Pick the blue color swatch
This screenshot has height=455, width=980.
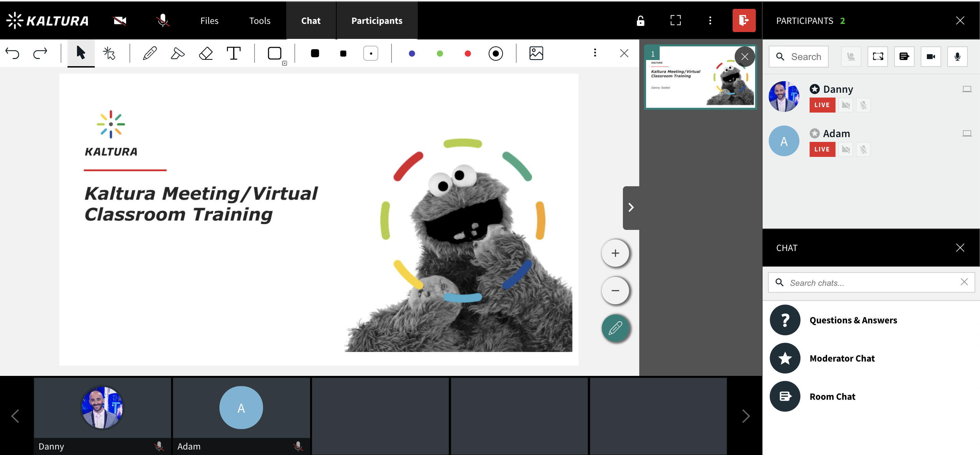coord(412,54)
